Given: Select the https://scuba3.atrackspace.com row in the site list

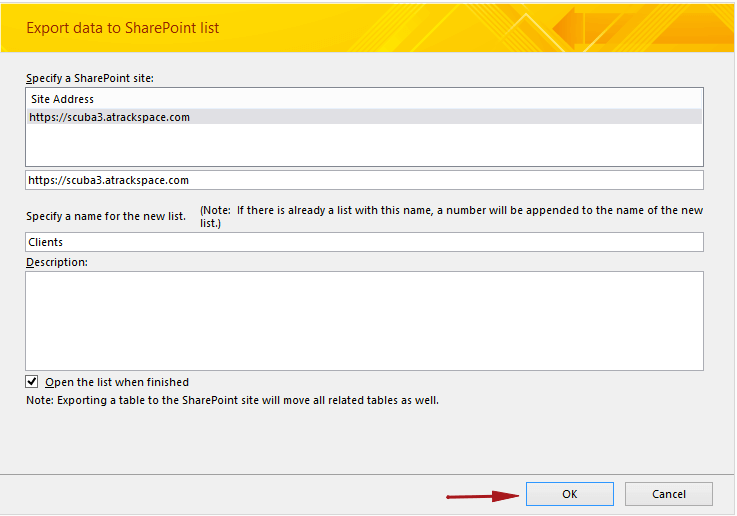Looking at the screenshot, I should (x=364, y=117).
